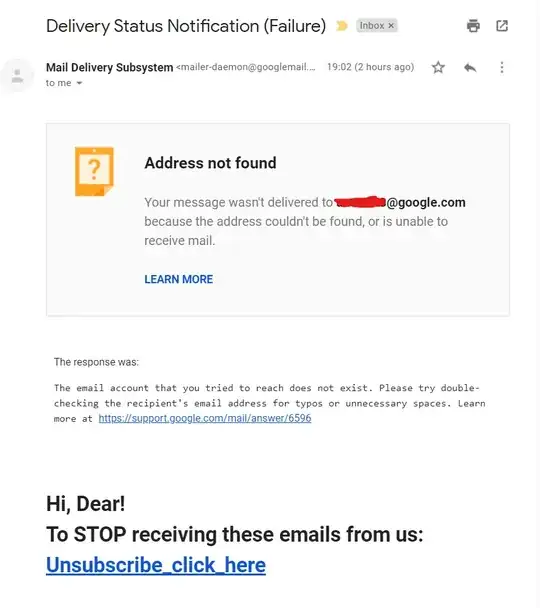Remove the Inbox label with its X

[391, 26]
